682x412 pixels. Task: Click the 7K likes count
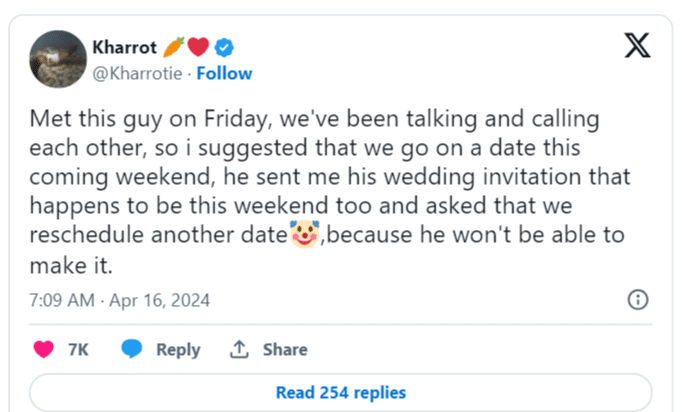pos(78,349)
